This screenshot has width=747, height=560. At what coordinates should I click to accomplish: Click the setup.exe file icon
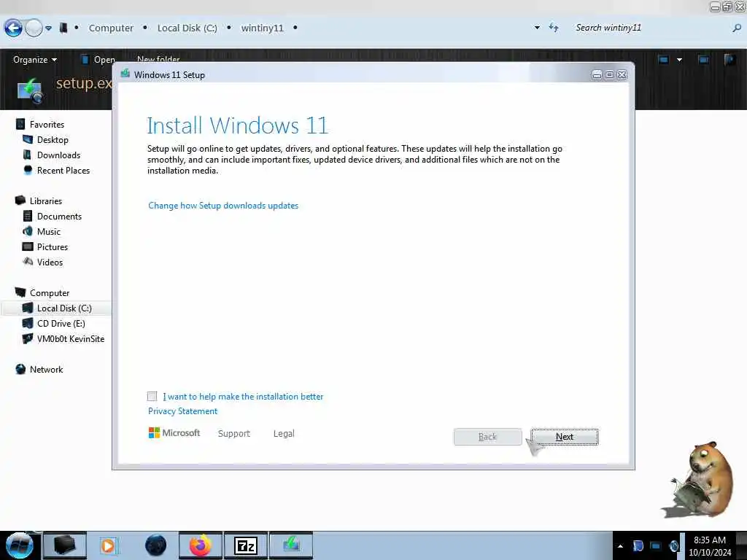[30, 91]
